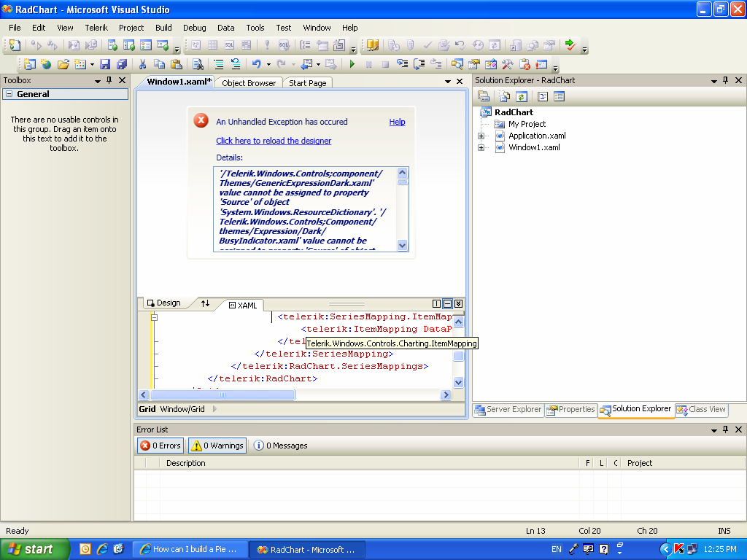This screenshot has height=560, width=747.
Task: Open Solution Explorer via toolbar magnifier icon
Action: point(457,64)
